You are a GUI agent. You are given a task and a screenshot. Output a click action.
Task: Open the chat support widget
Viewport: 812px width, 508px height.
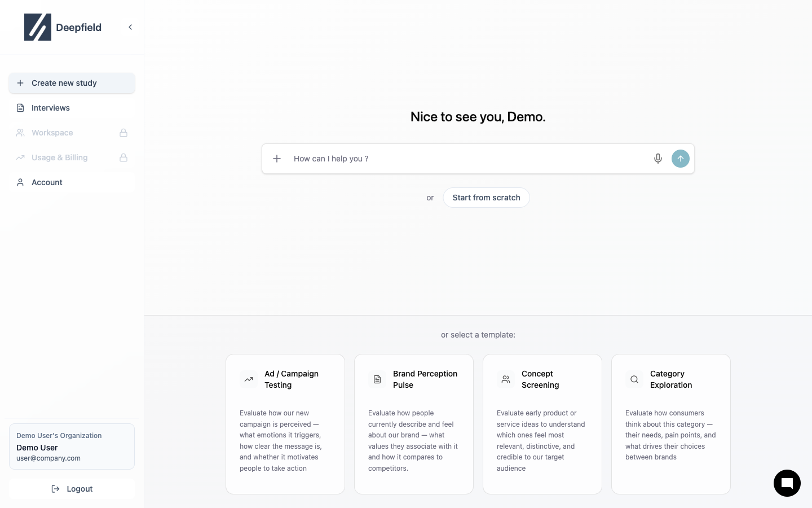787,483
